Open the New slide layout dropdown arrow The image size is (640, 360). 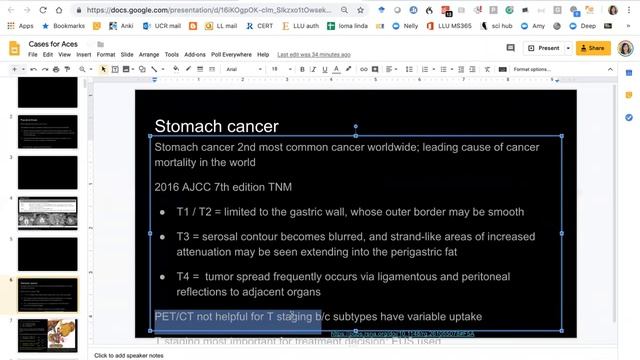pos(23,69)
